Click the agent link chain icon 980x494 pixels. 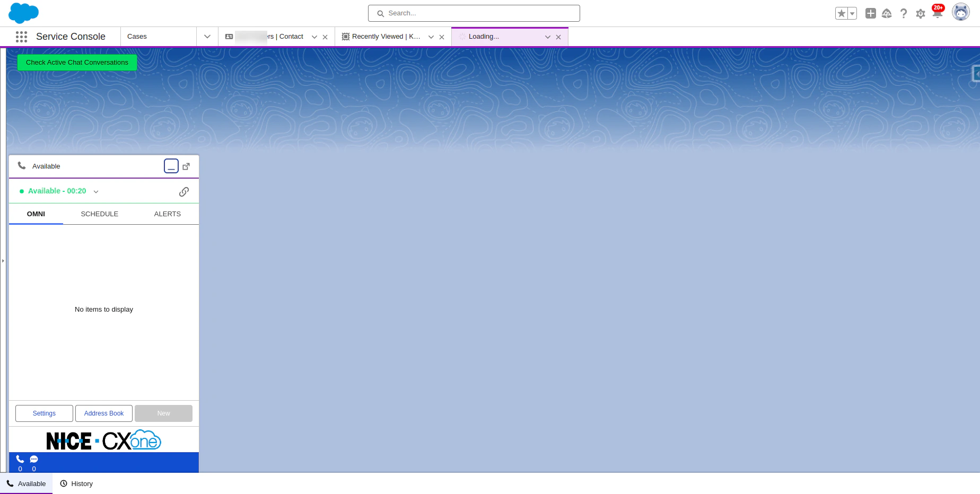pyautogui.click(x=184, y=192)
